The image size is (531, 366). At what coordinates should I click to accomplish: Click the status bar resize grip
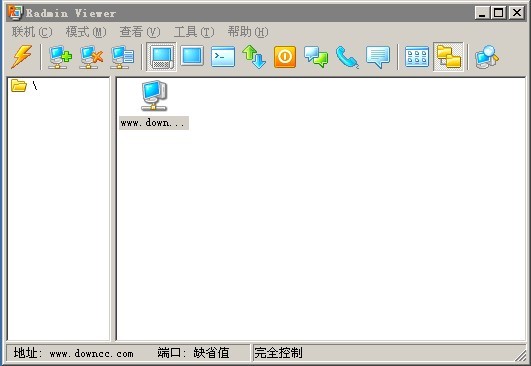click(521, 356)
